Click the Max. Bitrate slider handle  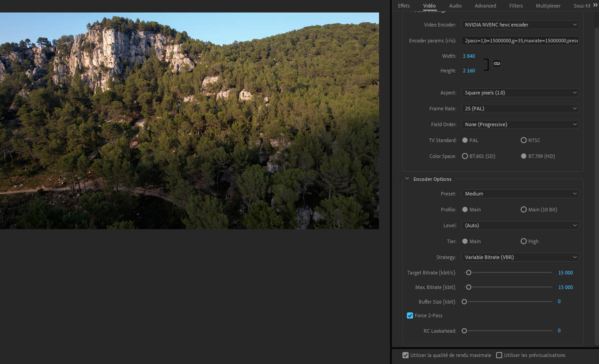pyautogui.click(x=469, y=287)
